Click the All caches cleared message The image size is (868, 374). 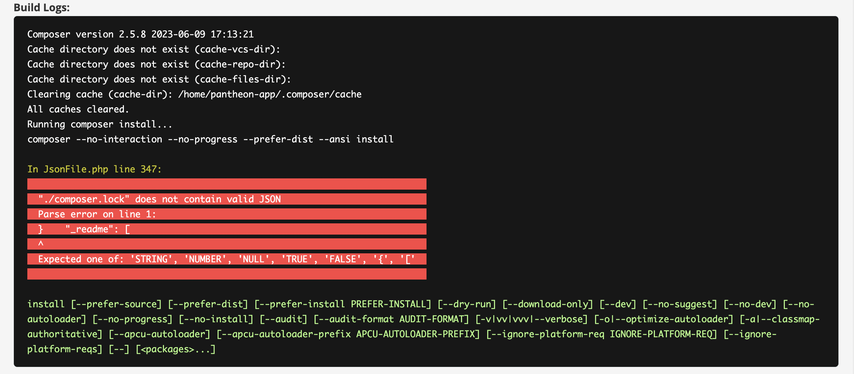click(78, 109)
